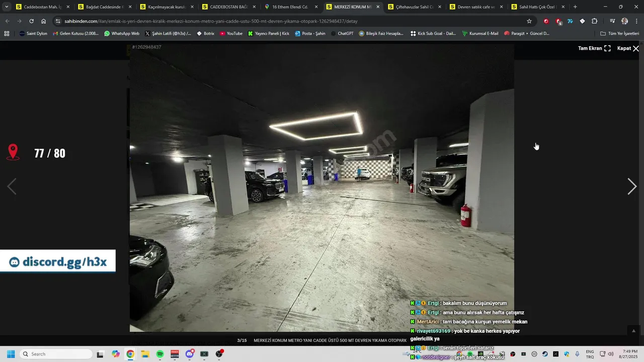This screenshot has height=362, width=644.
Task: Reload the sahibinden listing page
Action: pos(31,21)
